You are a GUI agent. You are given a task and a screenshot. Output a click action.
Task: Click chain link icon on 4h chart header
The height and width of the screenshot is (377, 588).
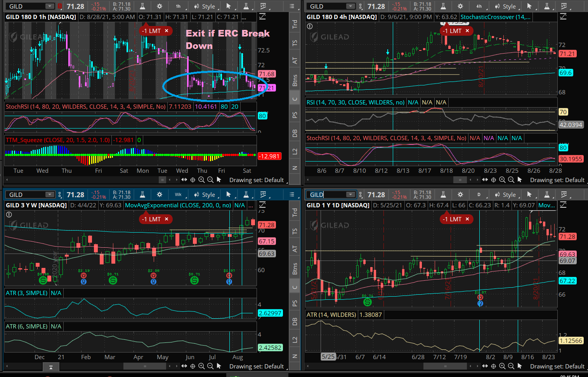coord(361,6)
